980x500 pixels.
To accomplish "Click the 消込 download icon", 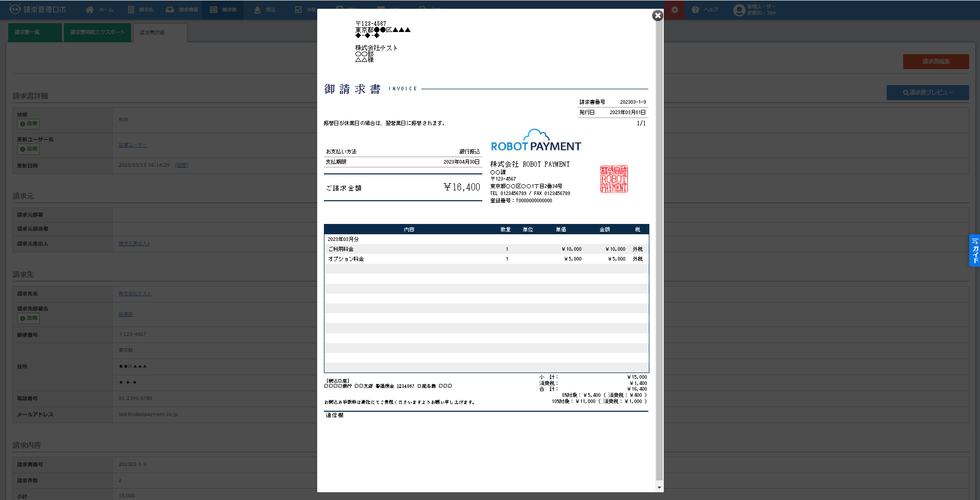I will [257, 10].
